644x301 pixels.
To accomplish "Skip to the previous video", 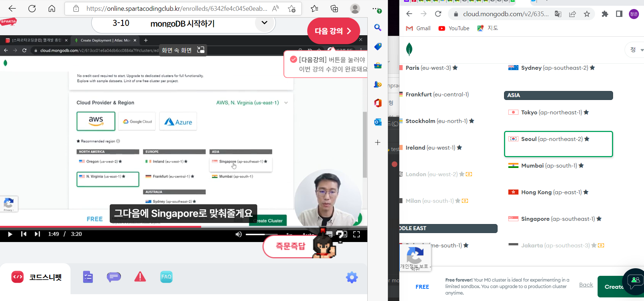I will [x=24, y=234].
